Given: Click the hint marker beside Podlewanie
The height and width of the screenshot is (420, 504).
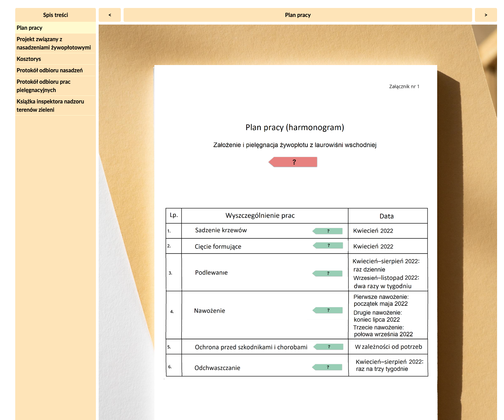Looking at the screenshot, I should pos(328,273).
